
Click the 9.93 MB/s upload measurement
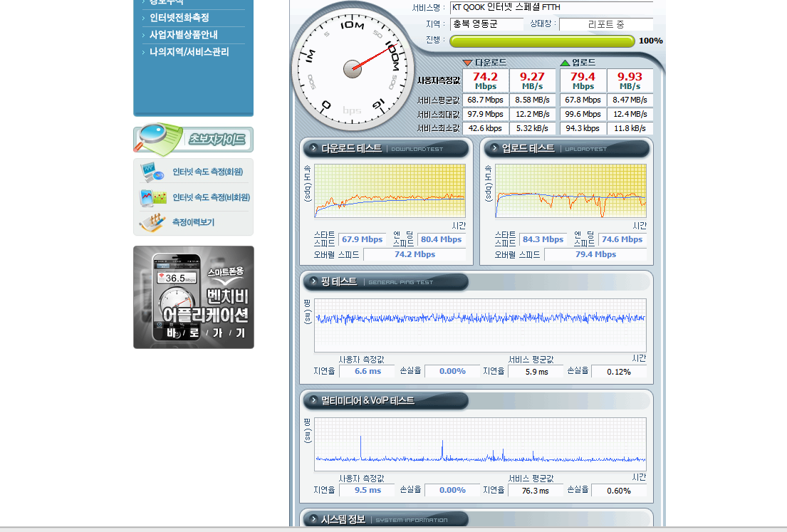tap(630, 80)
